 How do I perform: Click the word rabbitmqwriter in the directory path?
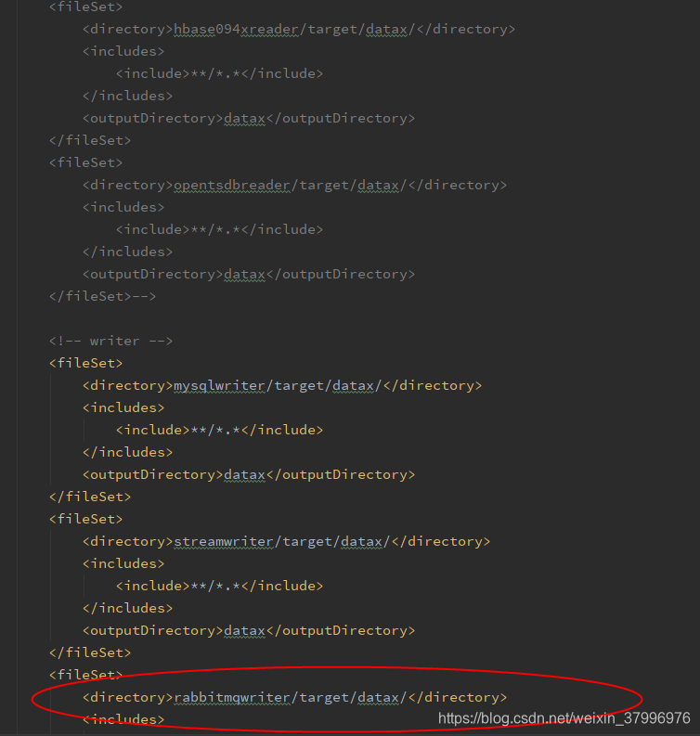(232, 697)
